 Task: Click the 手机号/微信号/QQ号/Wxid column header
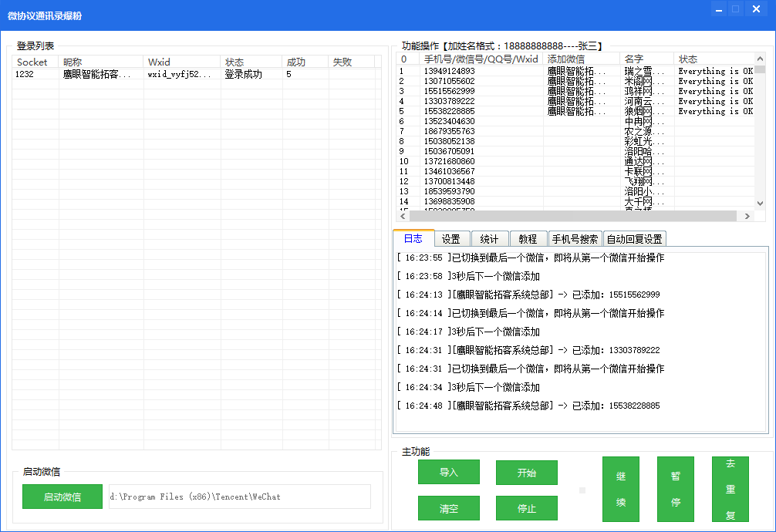click(481, 59)
